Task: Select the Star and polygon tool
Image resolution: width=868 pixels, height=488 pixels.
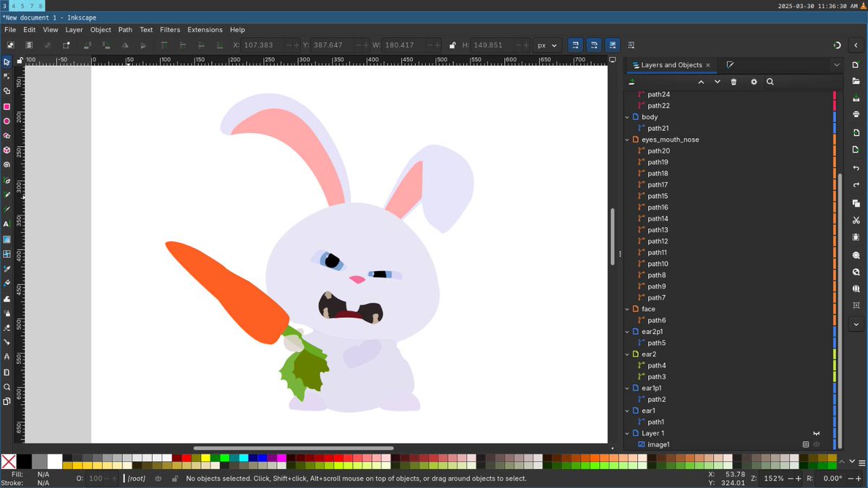Action: (7, 136)
